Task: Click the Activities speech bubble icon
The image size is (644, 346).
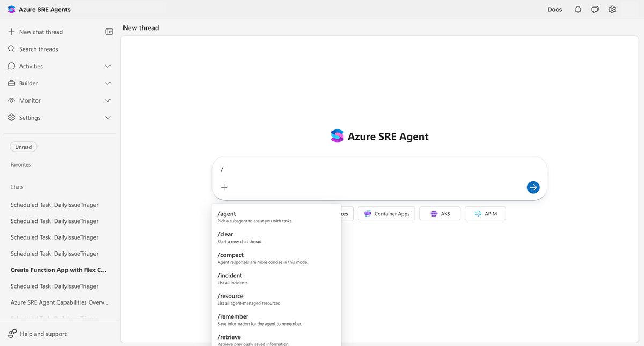Action: (12, 66)
